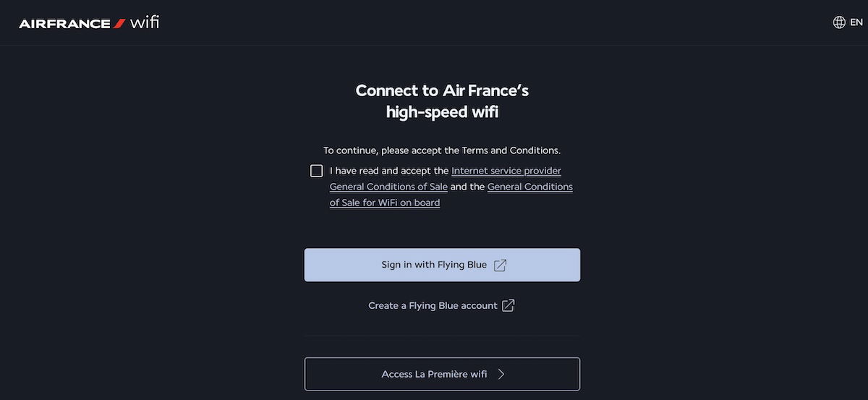Follow the Create a Flying Blue account link

coord(433,306)
